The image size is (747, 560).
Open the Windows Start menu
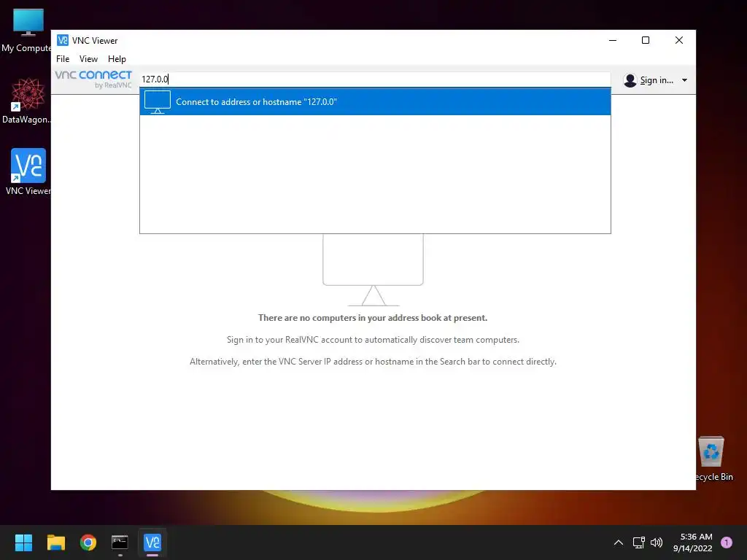pyautogui.click(x=23, y=542)
